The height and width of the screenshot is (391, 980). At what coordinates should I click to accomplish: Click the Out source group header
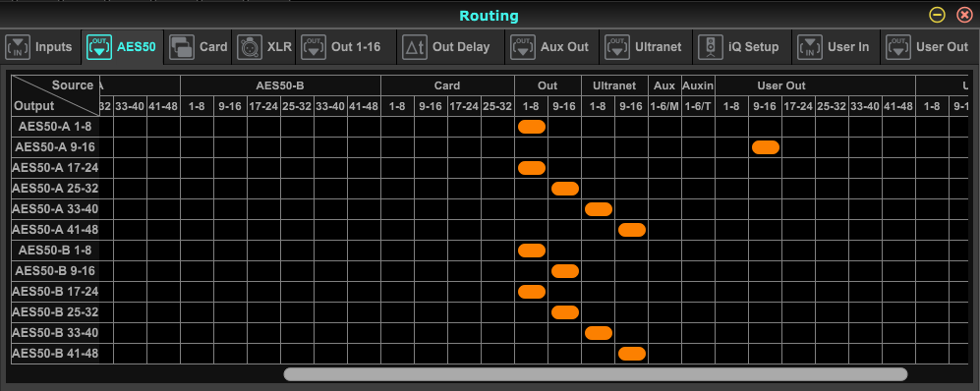coord(548,85)
